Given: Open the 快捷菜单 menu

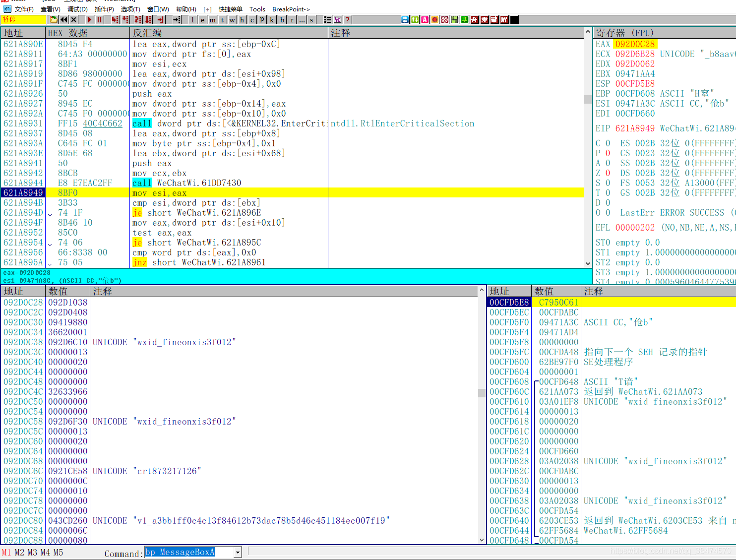Looking at the screenshot, I should (231, 9).
